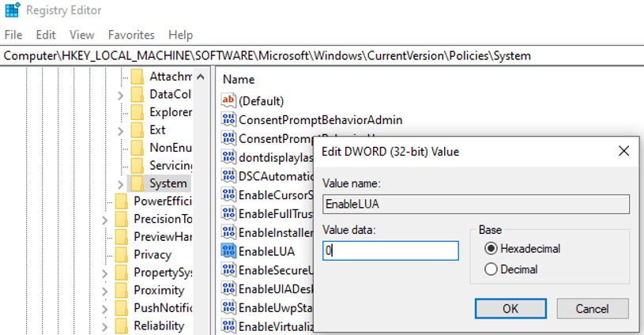The image size is (644, 335).
Task: Click the tree pane scrollbar up arrow
Action: click(201, 77)
